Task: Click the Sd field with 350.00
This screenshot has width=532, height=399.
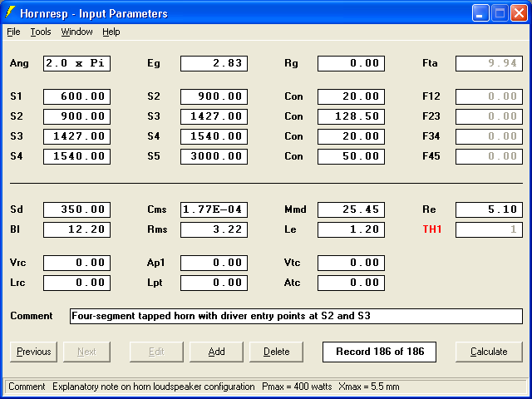Action: [76, 209]
